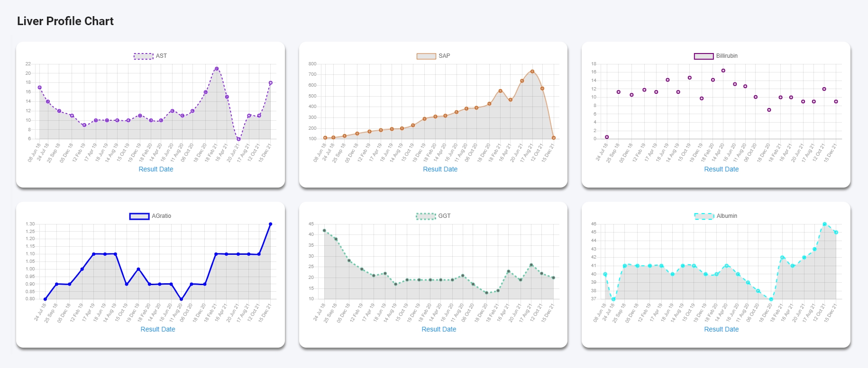The width and height of the screenshot is (868, 368).
Task: Click the final AGratio point at 1.30
Action: 271,224
